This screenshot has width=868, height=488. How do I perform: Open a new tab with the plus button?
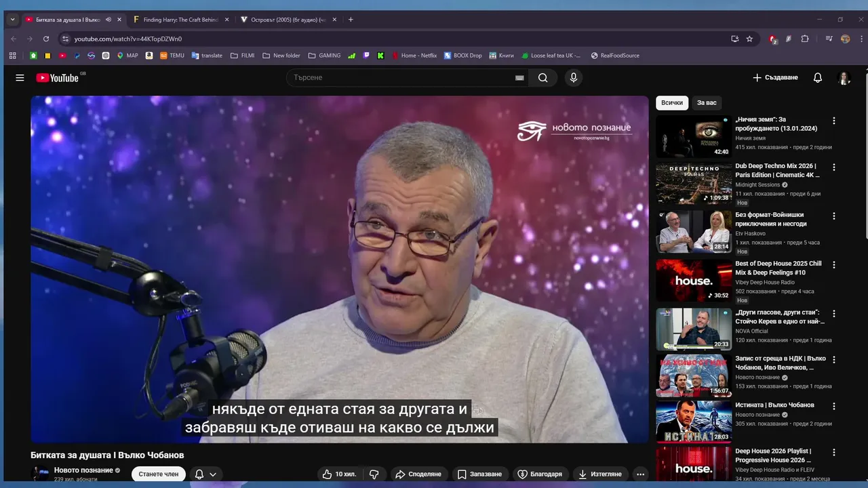tap(351, 20)
